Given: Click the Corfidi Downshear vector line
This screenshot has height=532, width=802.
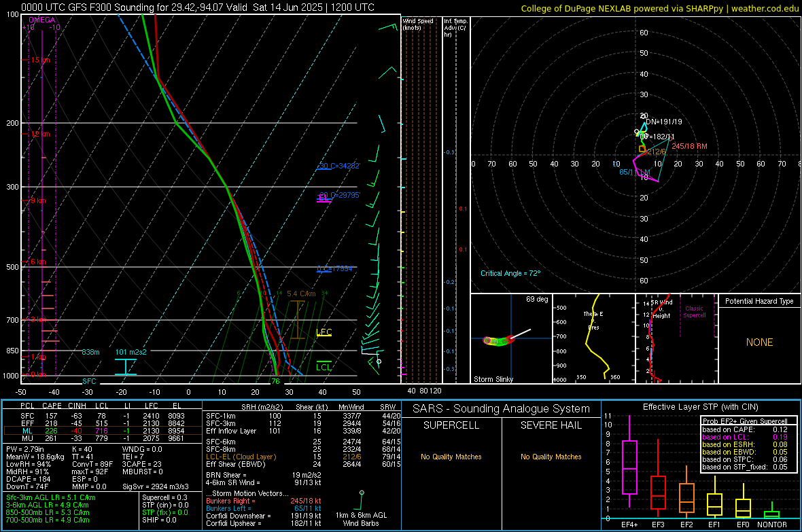Looking at the screenshot, I should [264, 516].
